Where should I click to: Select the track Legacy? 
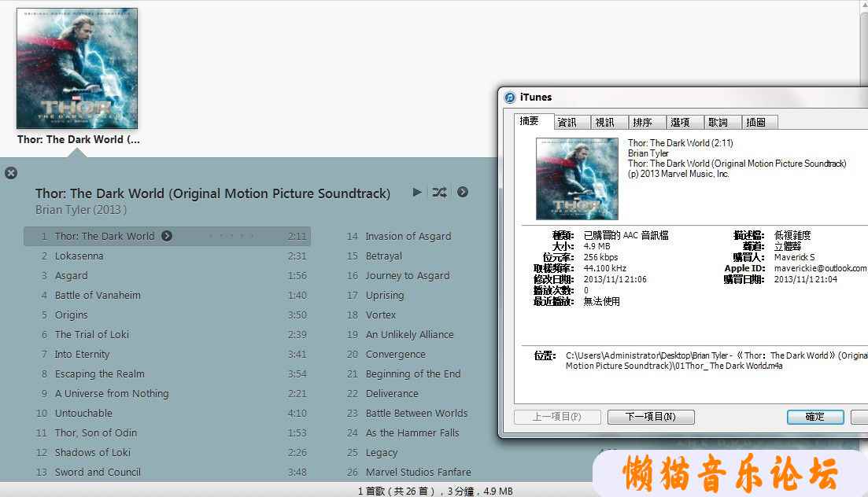[x=382, y=453]
